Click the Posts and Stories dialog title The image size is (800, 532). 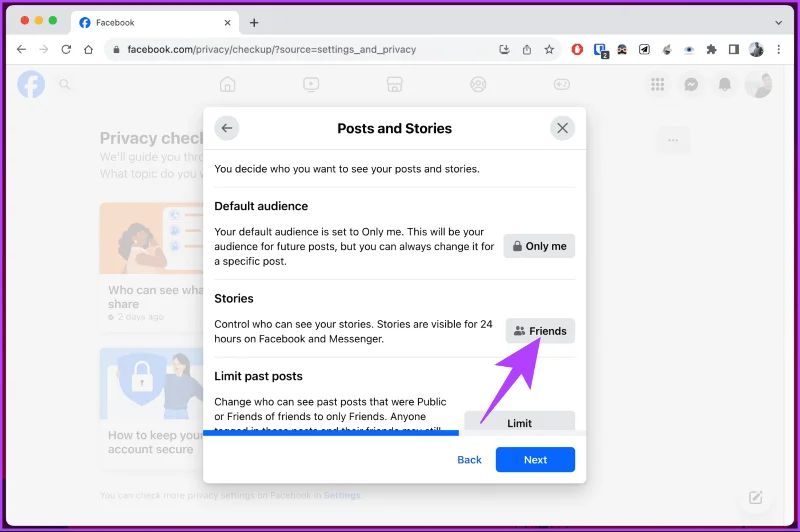394,129
